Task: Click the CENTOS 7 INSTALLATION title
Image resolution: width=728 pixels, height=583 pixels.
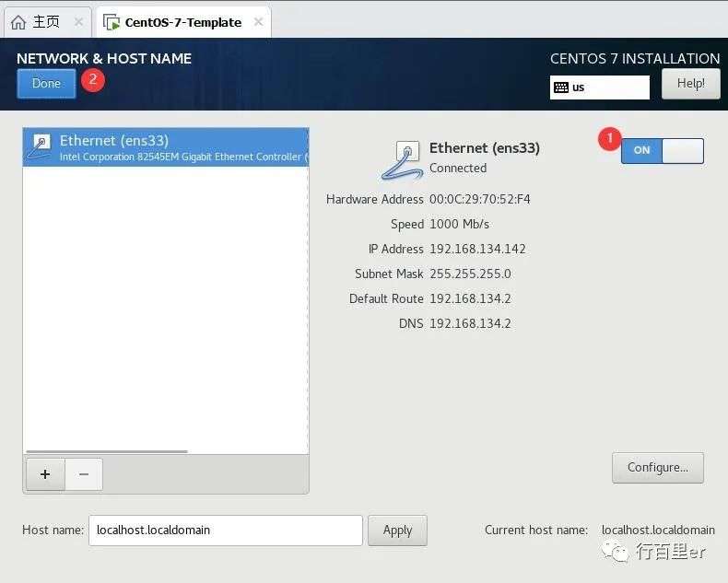Action: point(635,59)
